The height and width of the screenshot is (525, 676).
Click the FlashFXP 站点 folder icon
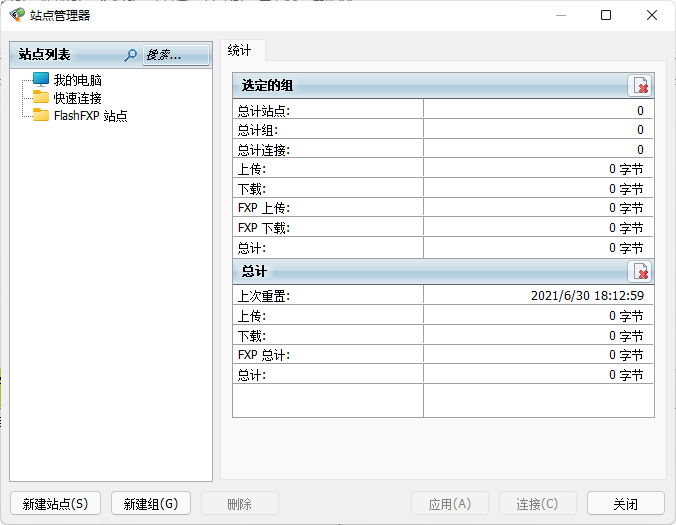coord(41,115)
